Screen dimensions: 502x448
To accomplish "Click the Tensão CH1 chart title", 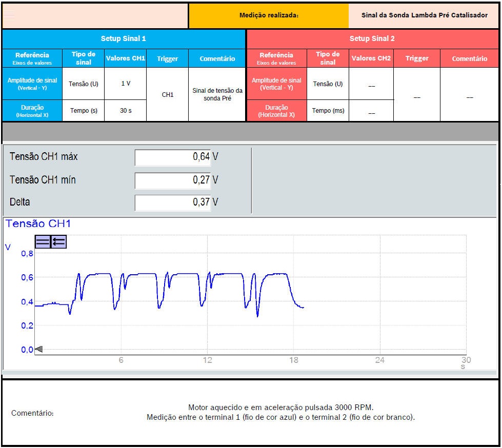I will 38,224.
